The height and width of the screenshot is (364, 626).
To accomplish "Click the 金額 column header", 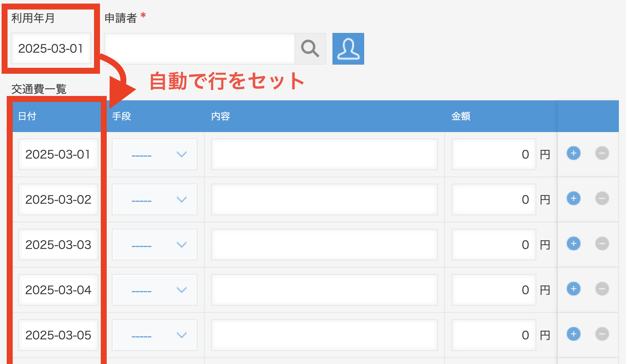I will (x=461, y=116).
